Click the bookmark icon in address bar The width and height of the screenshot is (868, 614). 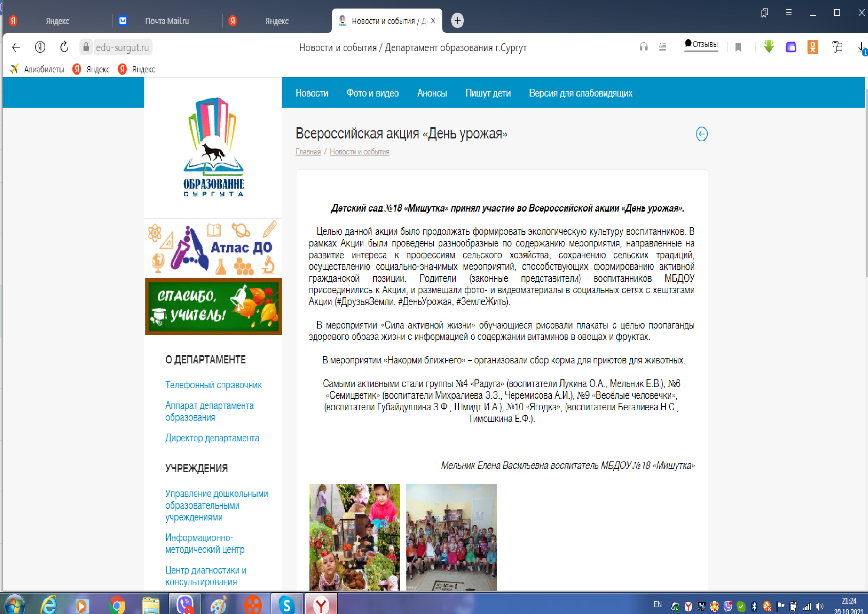738,47
